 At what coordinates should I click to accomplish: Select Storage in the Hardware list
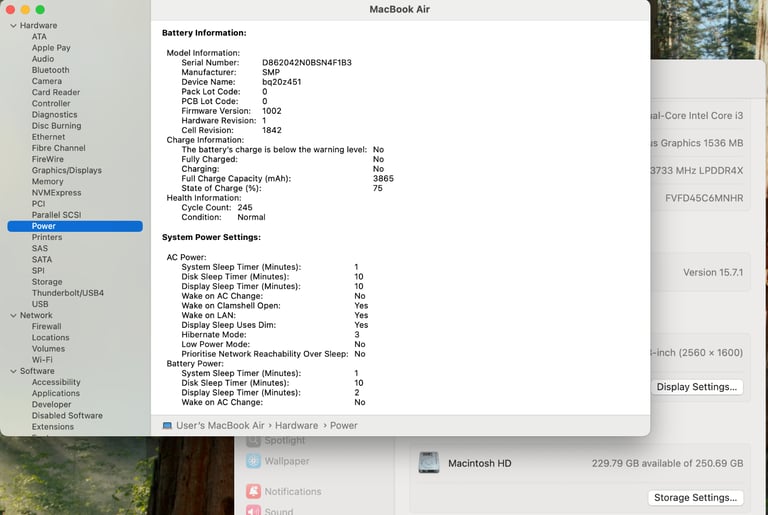click(47, 282)
